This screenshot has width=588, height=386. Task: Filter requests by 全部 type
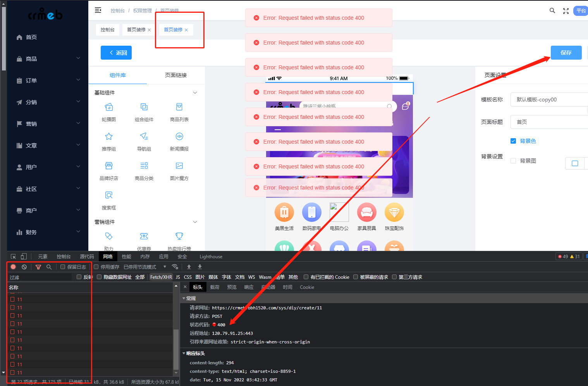pos(140,277)
